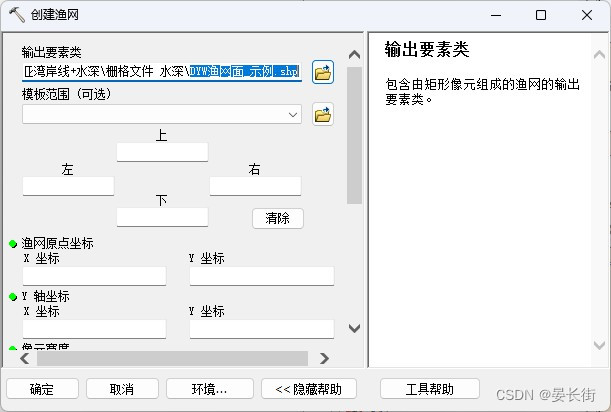
Task: Cancel with the 取消 button
Action: 122,389
